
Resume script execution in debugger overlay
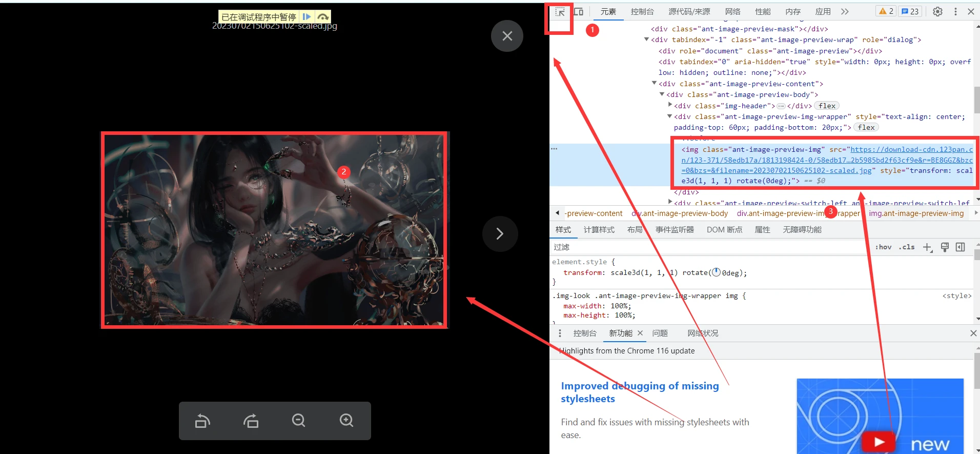tap(307, 17)
